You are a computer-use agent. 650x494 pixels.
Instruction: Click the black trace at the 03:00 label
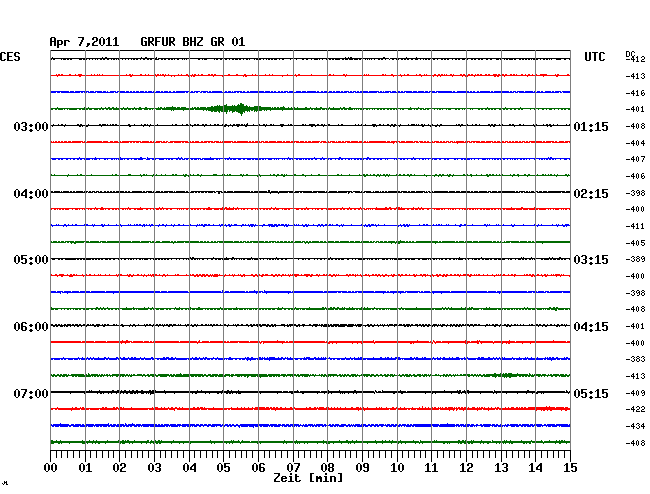(310, 125)
